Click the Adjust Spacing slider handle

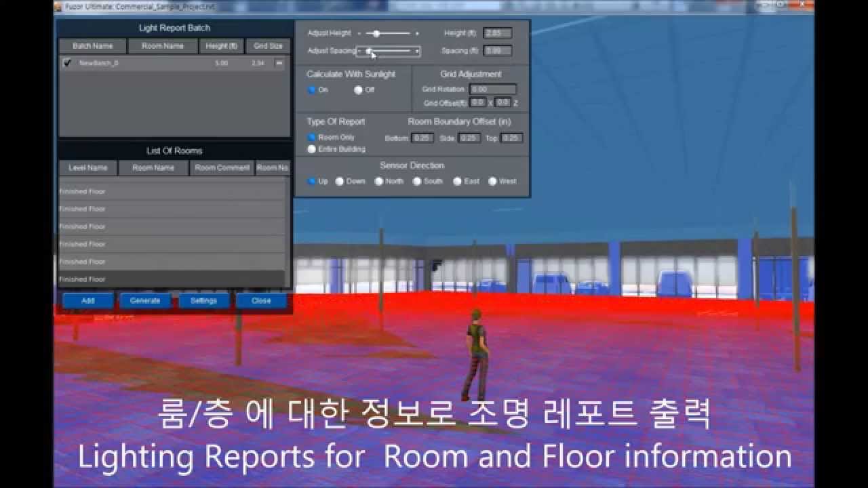point(368,51)
